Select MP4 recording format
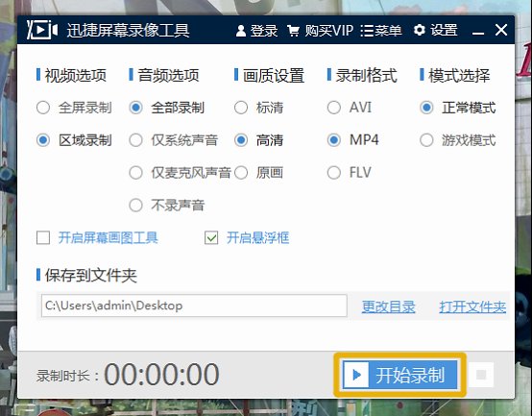Viewport: 532px width, 416px height. pyautogui.click(x=353, y=140)
